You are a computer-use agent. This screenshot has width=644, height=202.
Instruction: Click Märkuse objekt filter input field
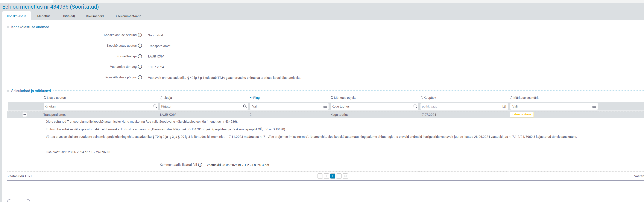tap(371, 106)
